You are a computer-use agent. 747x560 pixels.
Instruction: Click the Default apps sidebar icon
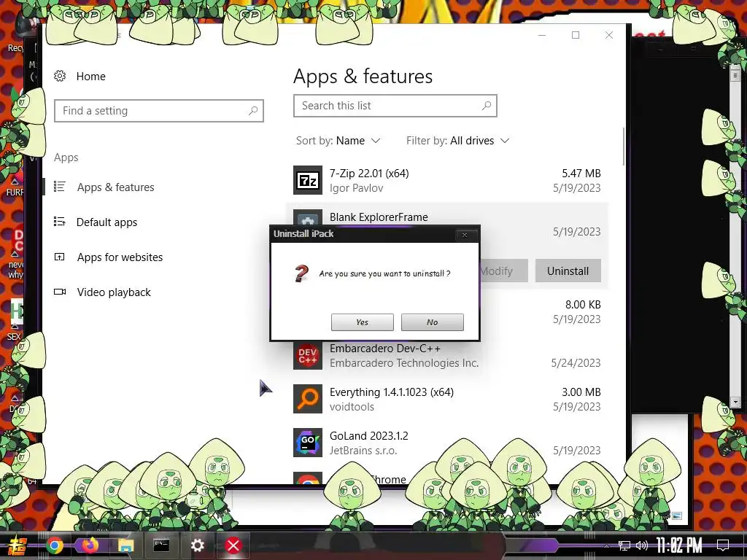click(x=60, y=222)
